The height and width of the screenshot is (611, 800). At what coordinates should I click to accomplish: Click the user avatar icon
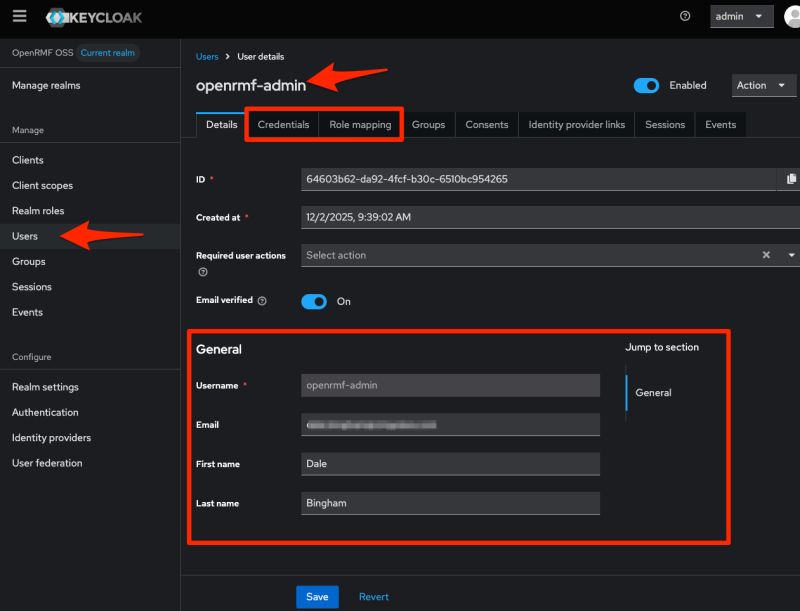[792, 16]
